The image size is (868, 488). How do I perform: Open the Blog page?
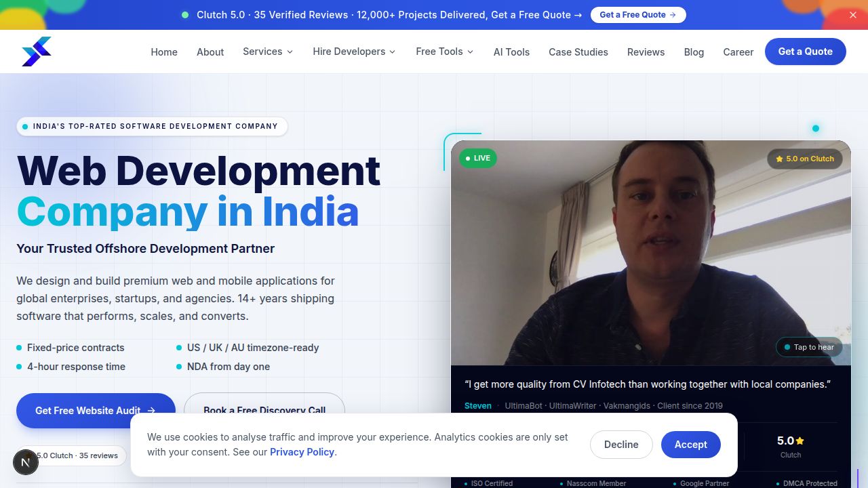point(694,52)
